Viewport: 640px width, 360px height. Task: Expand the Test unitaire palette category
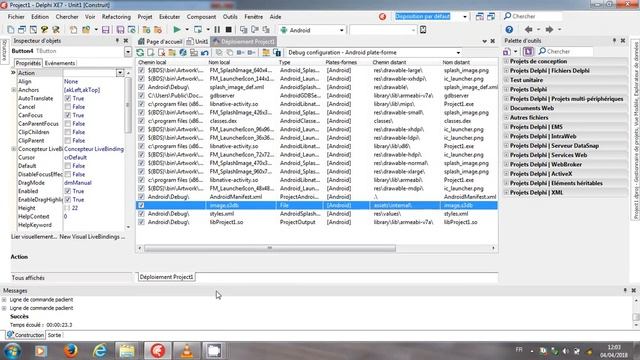pos(507,80)
